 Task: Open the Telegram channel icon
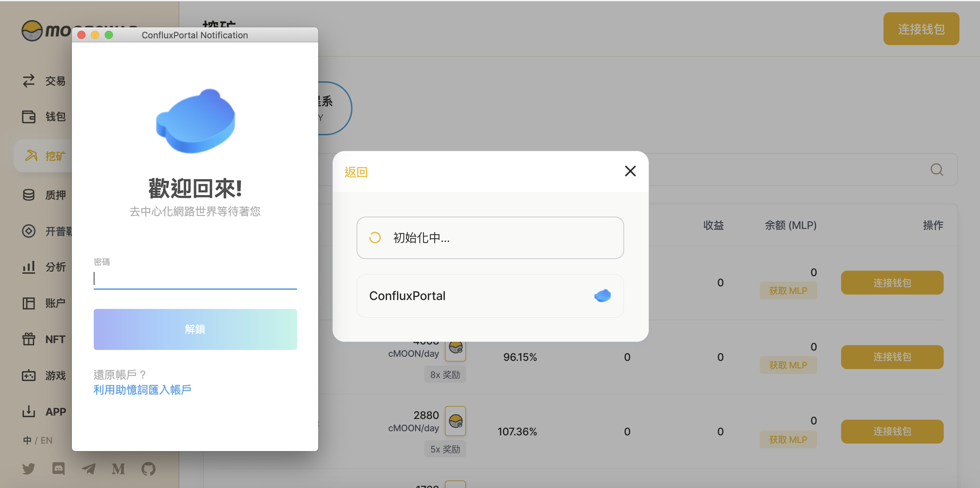(x=89, y=469)
